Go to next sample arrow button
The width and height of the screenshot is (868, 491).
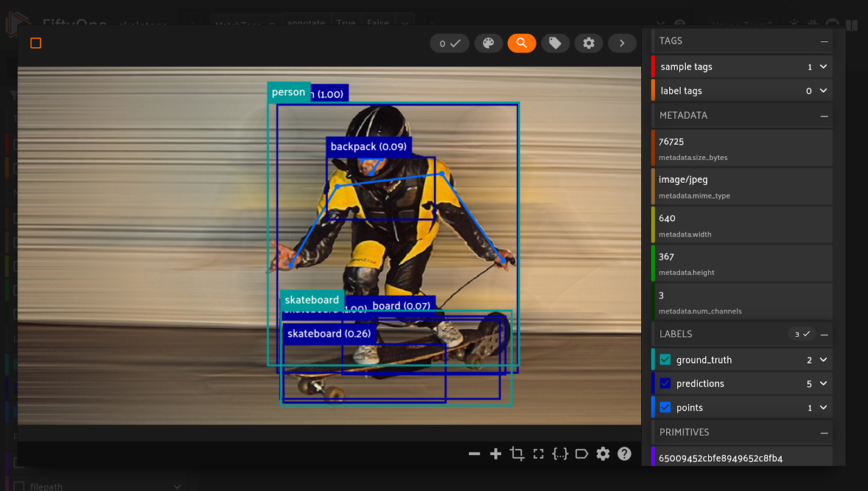pyautogui.click(x=622, y=43)
